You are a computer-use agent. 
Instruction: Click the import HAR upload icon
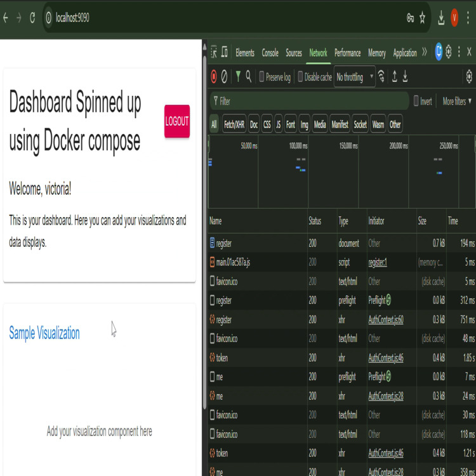point(394,77)
